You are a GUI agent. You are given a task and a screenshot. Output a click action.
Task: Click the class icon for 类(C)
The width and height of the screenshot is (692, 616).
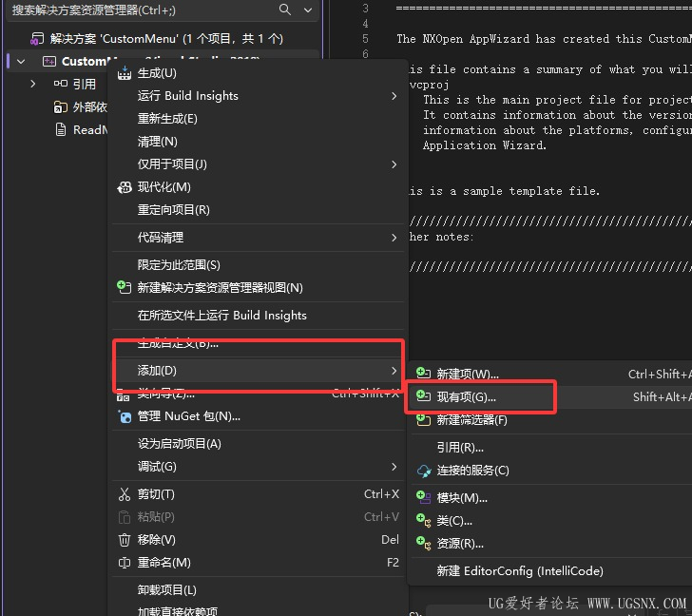pos(423,521)
